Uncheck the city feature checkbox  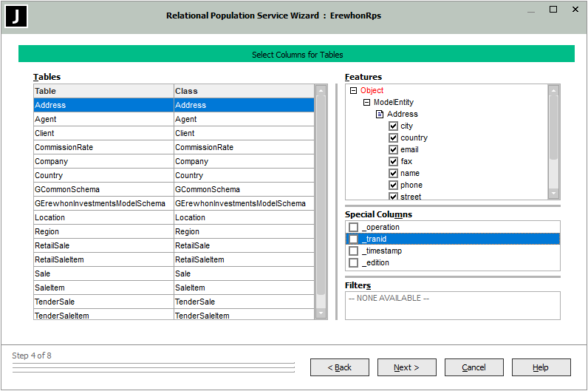pos(394,126)
